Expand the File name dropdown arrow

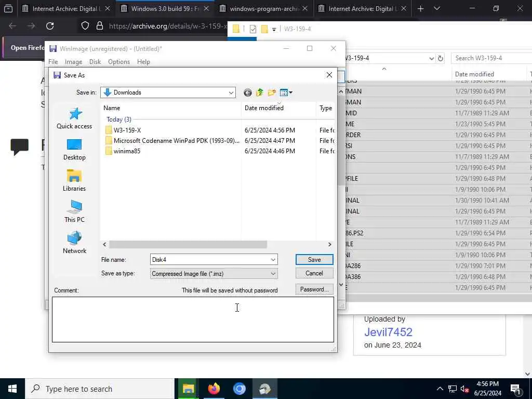273,260
